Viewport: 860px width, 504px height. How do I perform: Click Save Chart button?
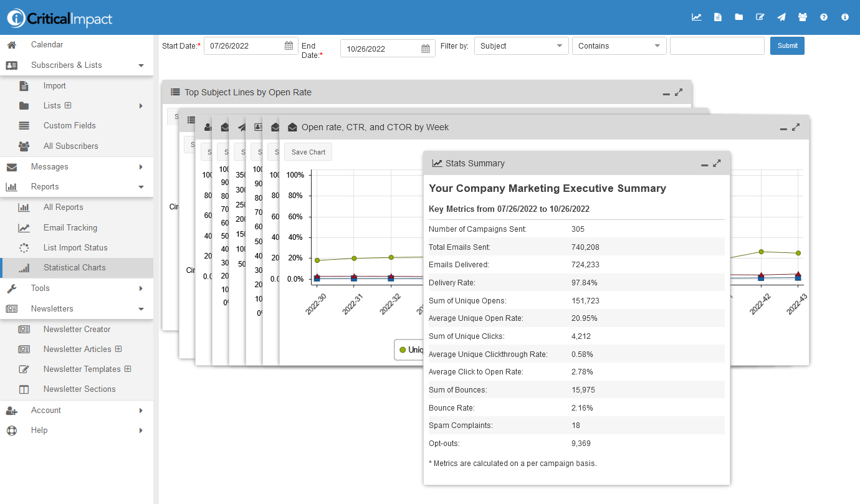pyautogui.click(x=308, y=152)
